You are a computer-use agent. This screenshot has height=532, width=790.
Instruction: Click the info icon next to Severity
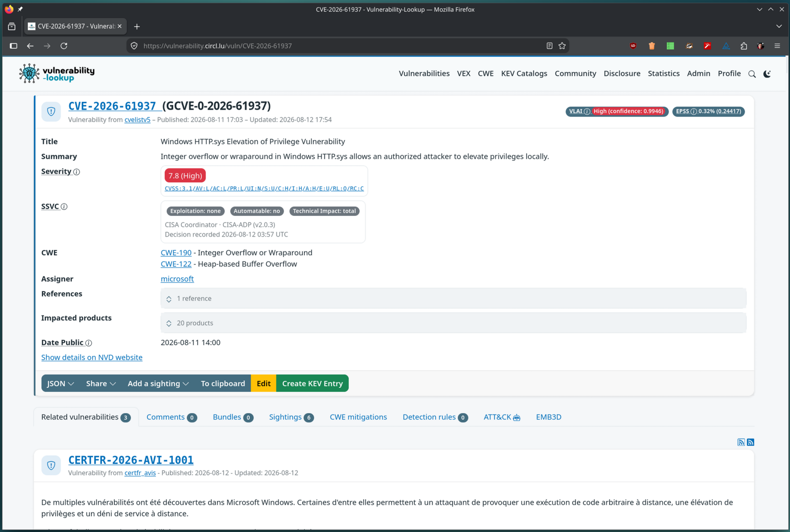coord(77,172)
